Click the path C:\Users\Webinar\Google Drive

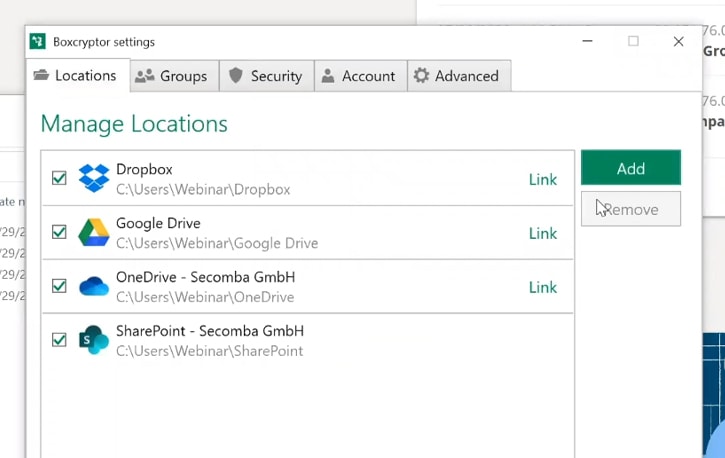(x=217, y=244)
